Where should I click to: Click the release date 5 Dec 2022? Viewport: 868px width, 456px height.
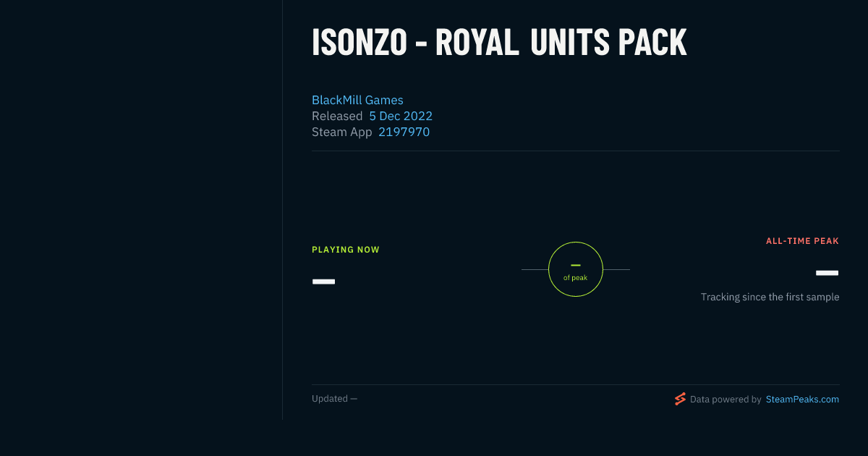click(x=401, y=116)
